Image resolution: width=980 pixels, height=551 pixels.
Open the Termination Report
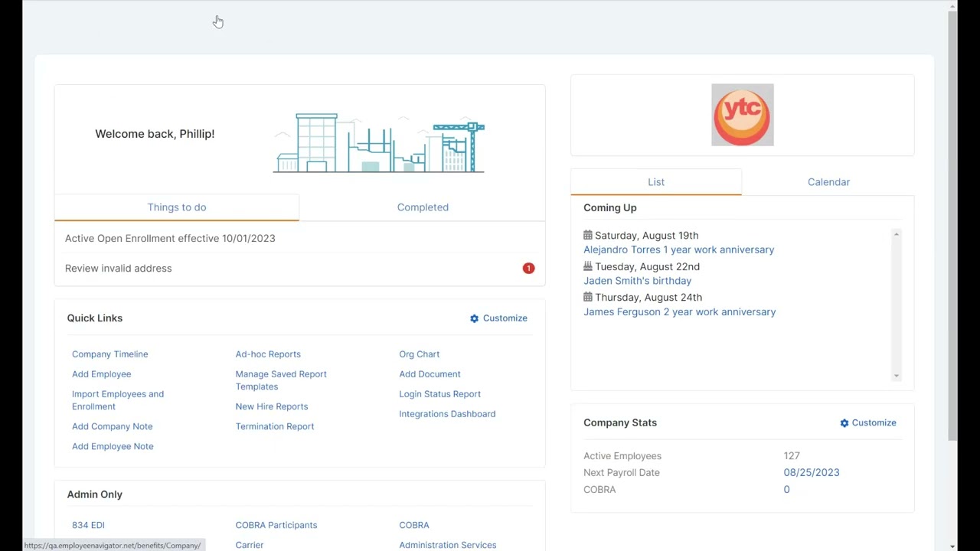(x=275, y=426)
